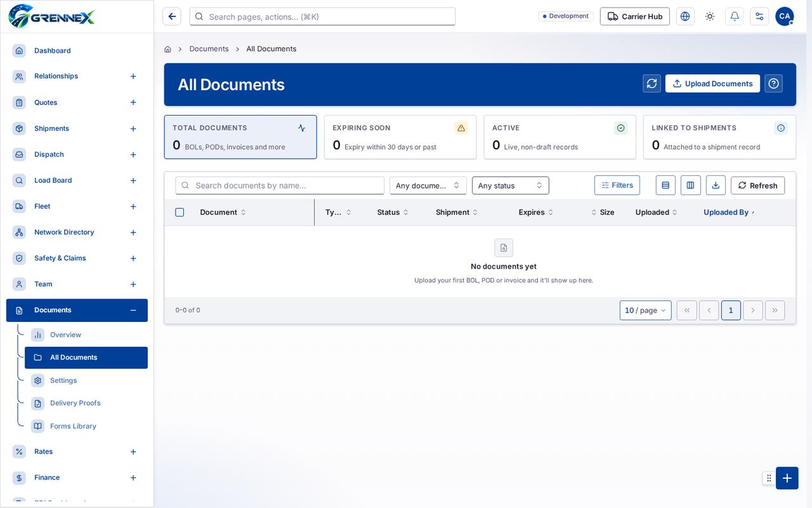Open the CA user avatar menu
Image resolution: width=812 pixels, height=508 pixels.
[785, 17]
